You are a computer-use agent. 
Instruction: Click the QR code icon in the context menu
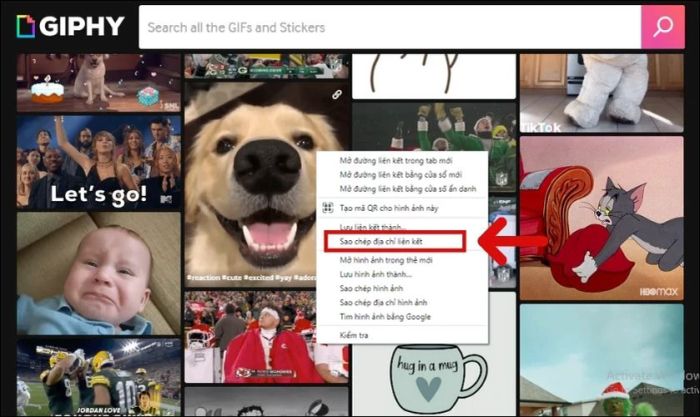[x=328, y=208]
